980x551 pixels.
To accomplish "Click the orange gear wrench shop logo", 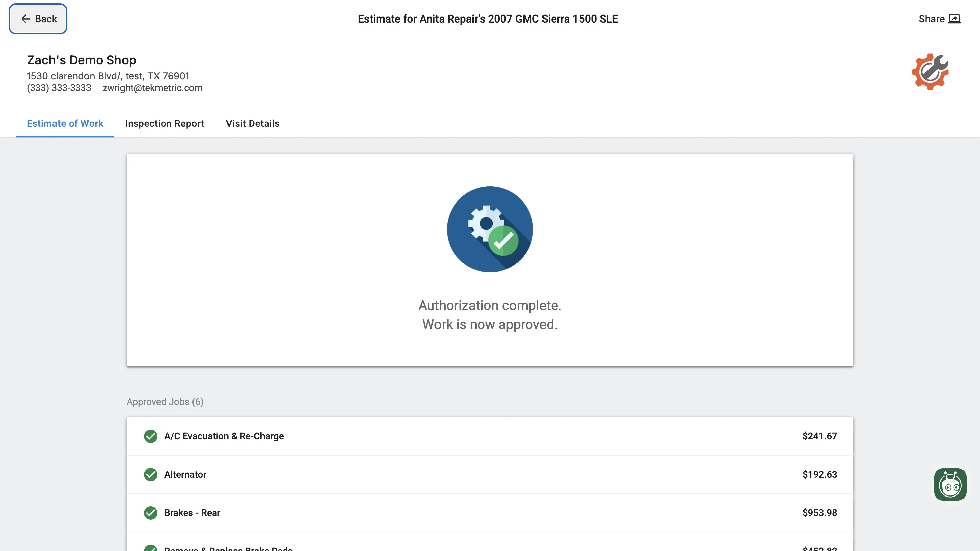I will click(x=930, y=72).
